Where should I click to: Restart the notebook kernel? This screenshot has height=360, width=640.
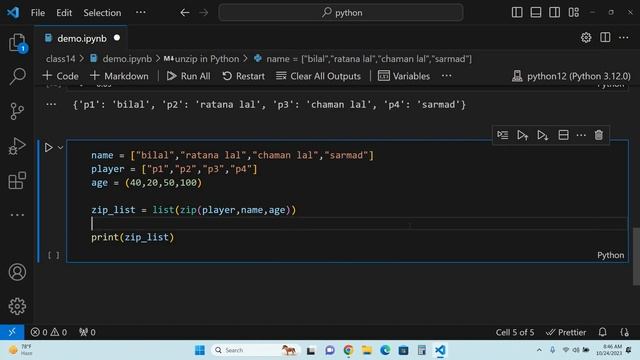tap(244, 76)
